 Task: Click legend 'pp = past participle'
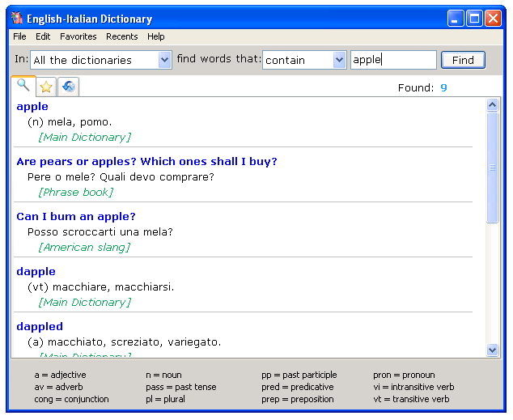pos(299,375)
